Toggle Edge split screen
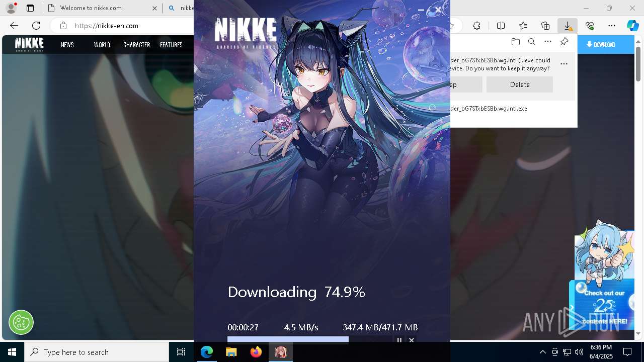Screen dimensions: 644x362 coord(501,26)
